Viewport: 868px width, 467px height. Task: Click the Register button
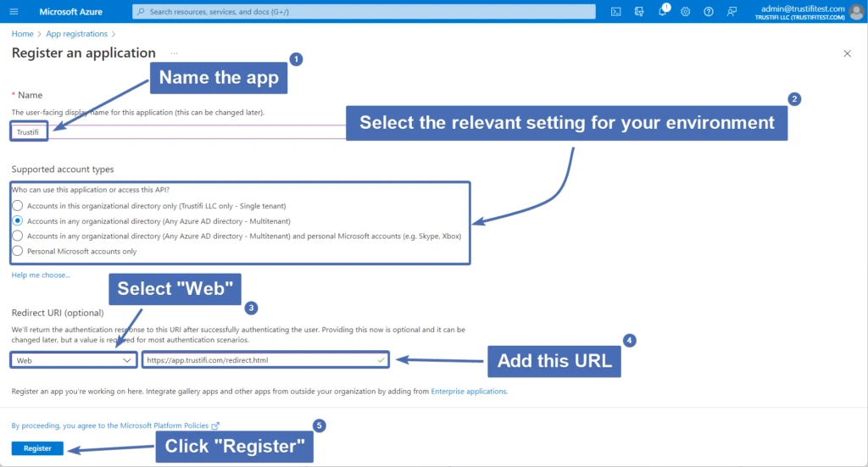[37, 448]
